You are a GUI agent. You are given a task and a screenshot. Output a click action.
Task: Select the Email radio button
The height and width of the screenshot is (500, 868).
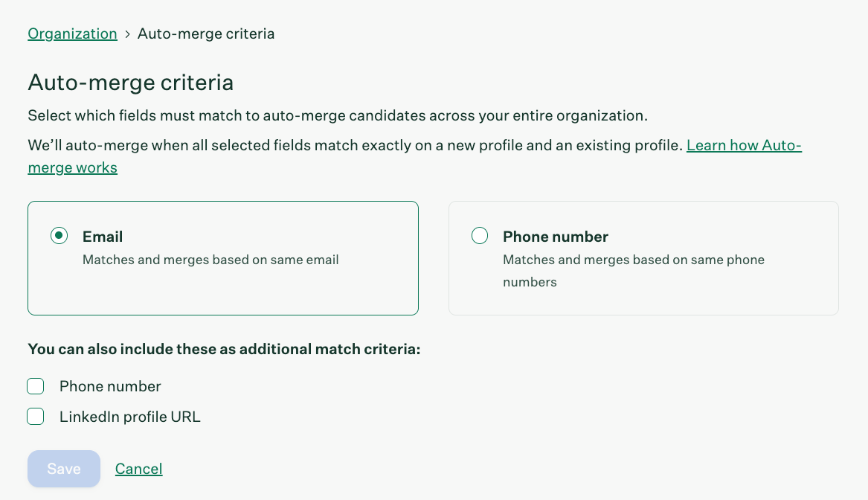pos(60,237)
